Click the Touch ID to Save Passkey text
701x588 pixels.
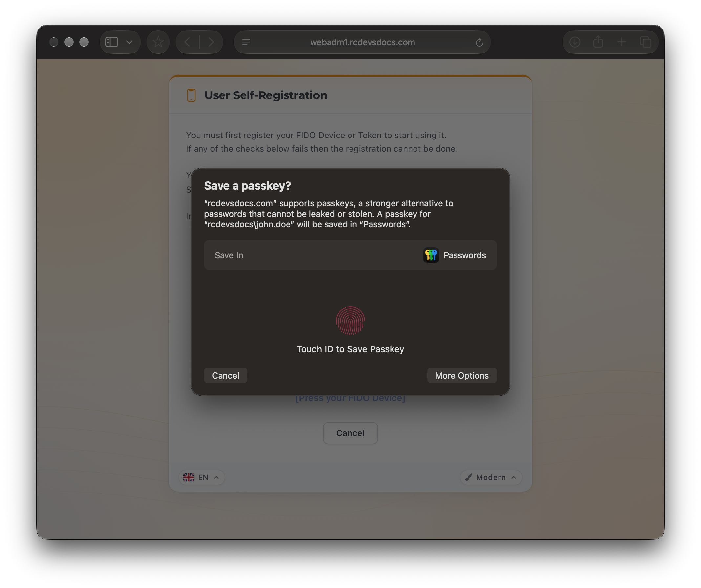pos(350,349)
